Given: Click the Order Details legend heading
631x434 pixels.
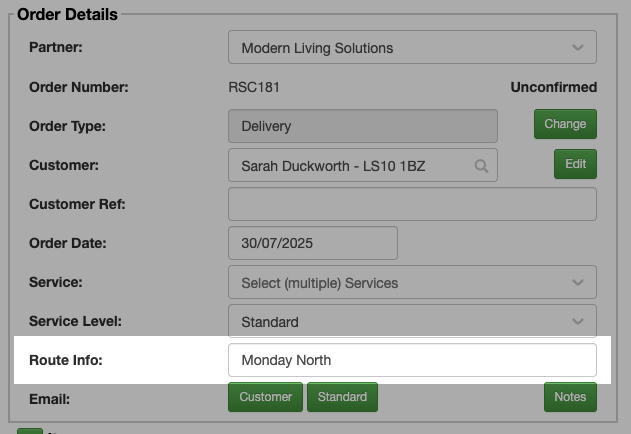Looking at the screenshot, I should point(68,14).
